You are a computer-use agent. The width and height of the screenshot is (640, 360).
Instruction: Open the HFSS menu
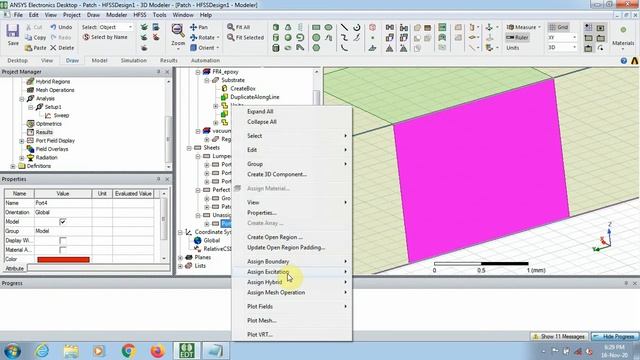tap(140, 15)
